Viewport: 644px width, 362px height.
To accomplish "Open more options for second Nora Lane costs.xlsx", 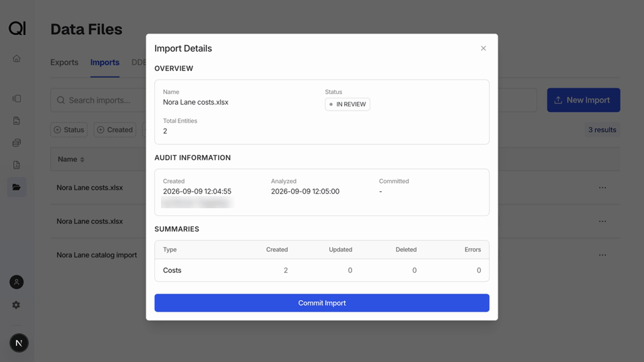I will (602, 221).
